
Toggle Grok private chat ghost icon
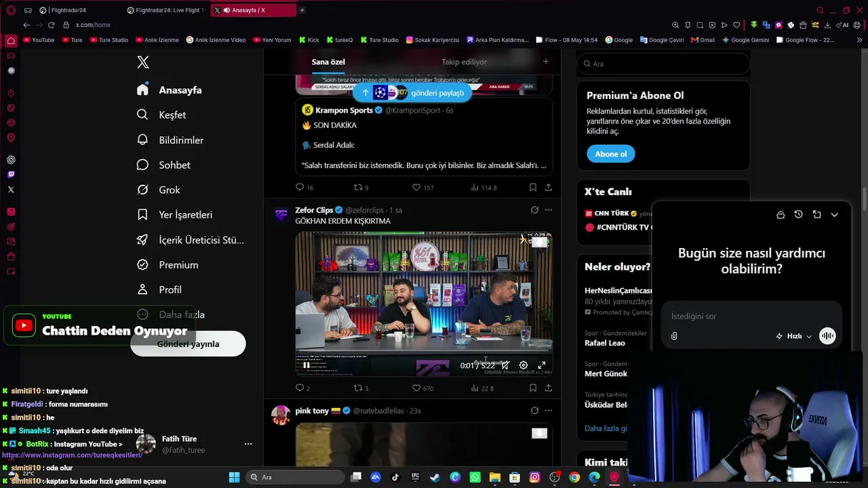pos(781,215)
